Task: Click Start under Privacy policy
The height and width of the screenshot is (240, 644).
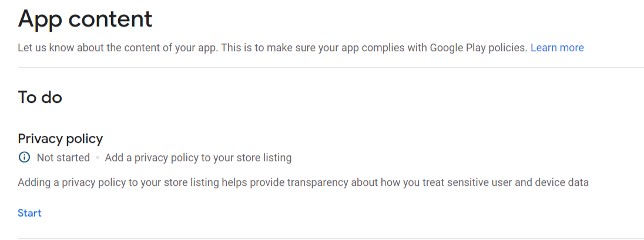Action: click(29, 213)
